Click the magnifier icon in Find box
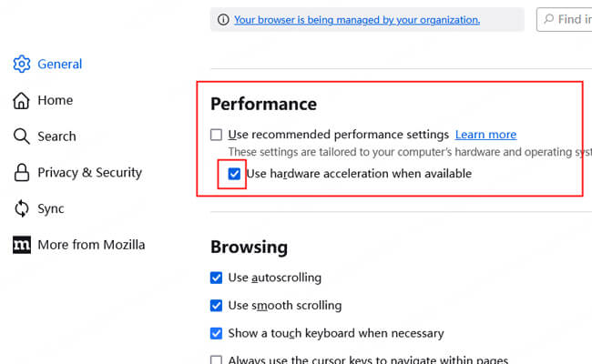Screen dimensions: 592x364 click(549, 19)
